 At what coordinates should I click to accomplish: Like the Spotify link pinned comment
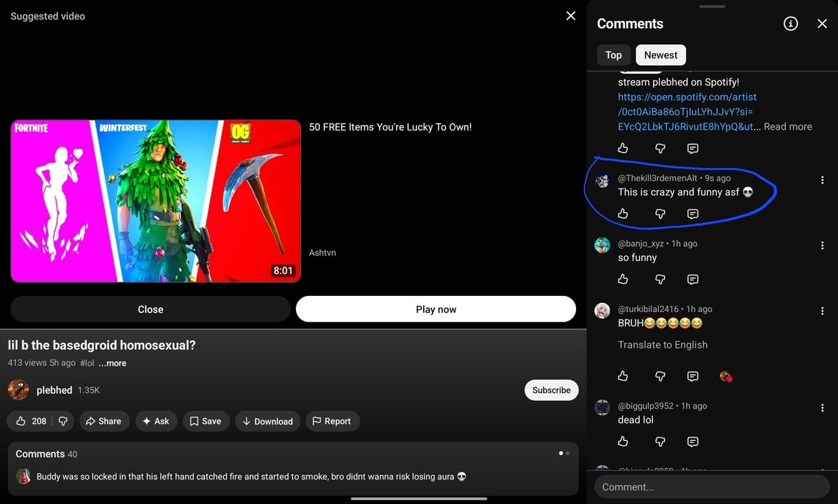623,148
